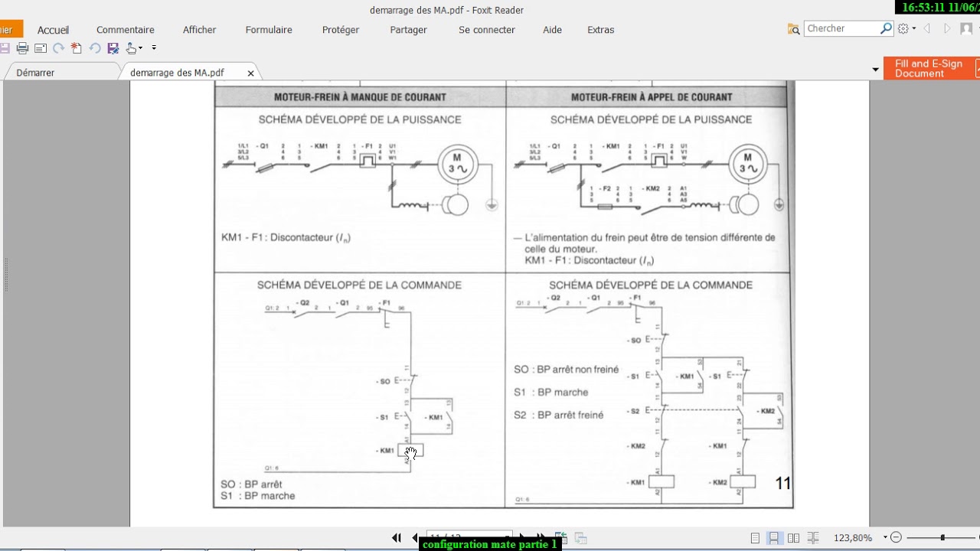The height and width of the screenshot is (551, 980).
Task: Click the Save As floppy-with-pencil icon
Action: [x=113, y=48]
